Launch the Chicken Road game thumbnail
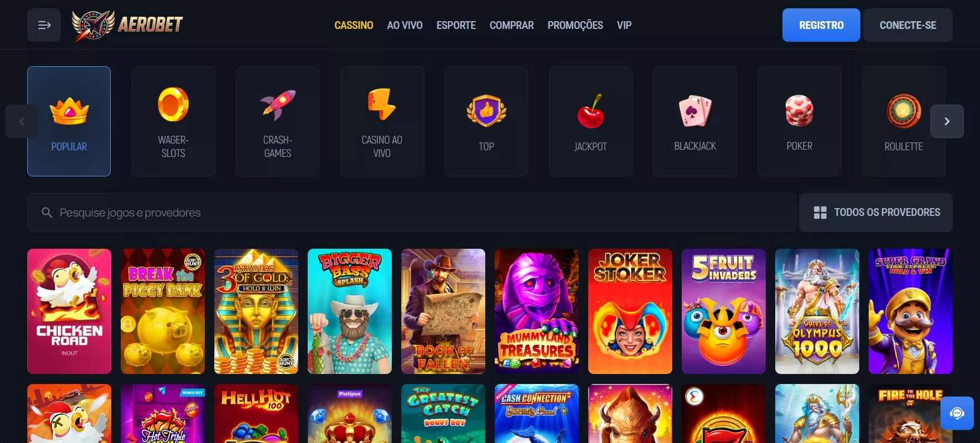This screenshot has width=980, height=443. tap(69, 311)
